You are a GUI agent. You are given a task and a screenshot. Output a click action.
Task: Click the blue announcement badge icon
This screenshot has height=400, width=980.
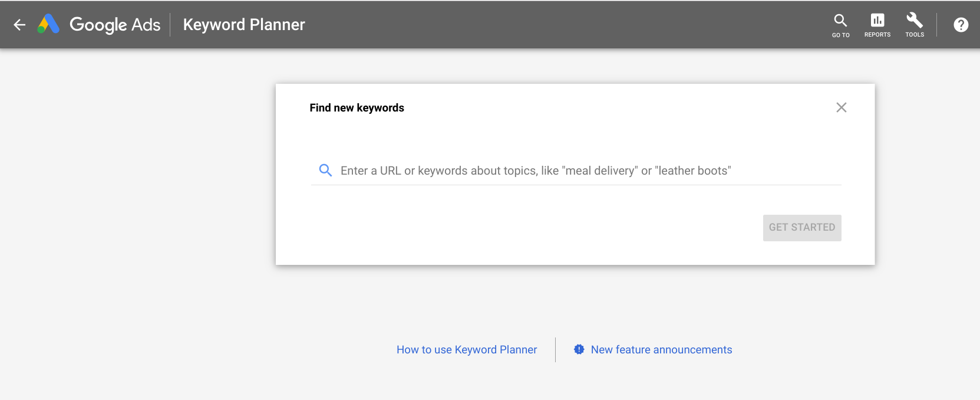pos(579,349)
